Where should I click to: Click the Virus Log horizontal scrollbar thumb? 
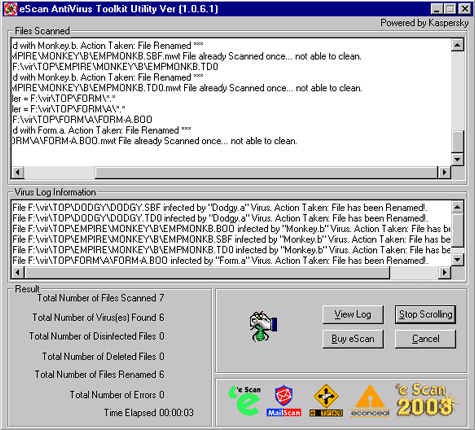click(x=206, y=272)
